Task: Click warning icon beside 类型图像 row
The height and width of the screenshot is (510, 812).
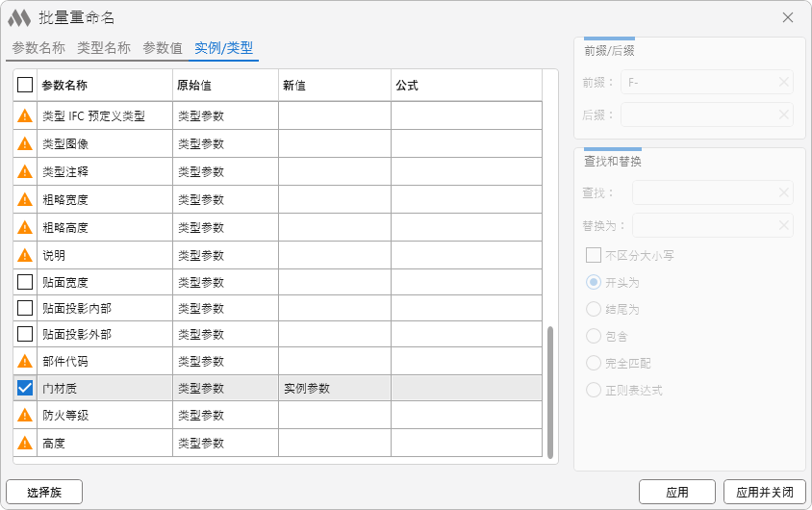Action: coord(25,144)
